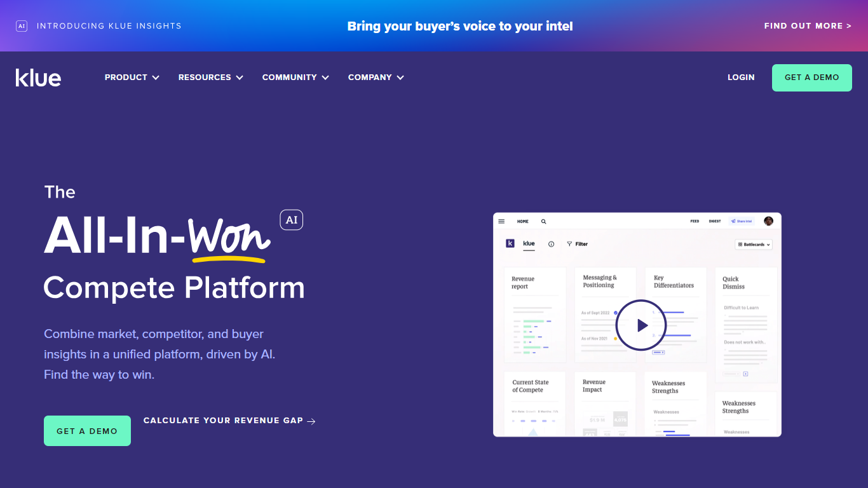Screen dimensions: 868x488
Task: Expand the Product menu
Action: [132, 78]
